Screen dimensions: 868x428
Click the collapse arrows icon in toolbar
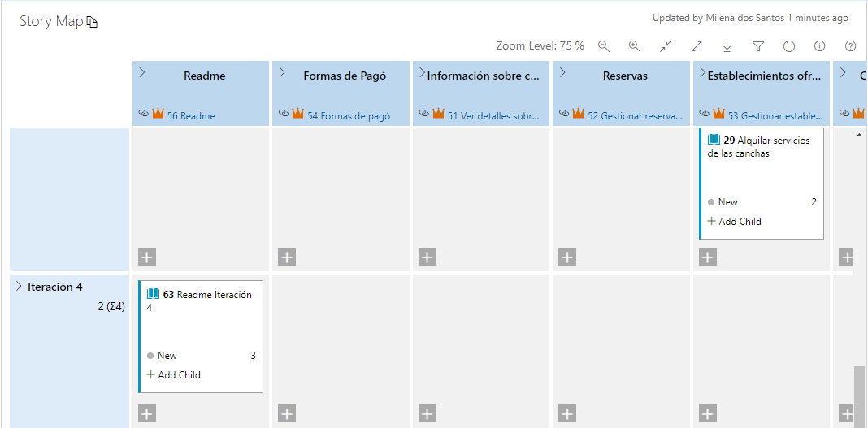pyautogui.click(x=666, y=46)
